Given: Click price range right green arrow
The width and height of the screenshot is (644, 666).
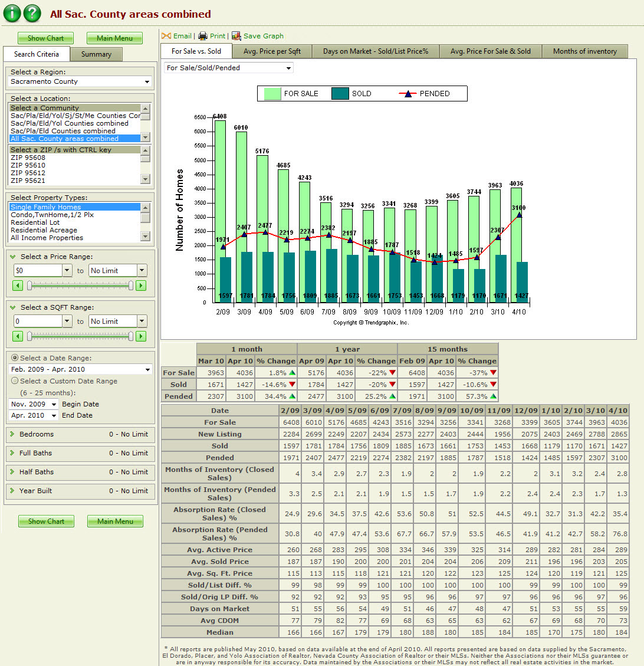Looking at the screenshot, I should (141, 286).
